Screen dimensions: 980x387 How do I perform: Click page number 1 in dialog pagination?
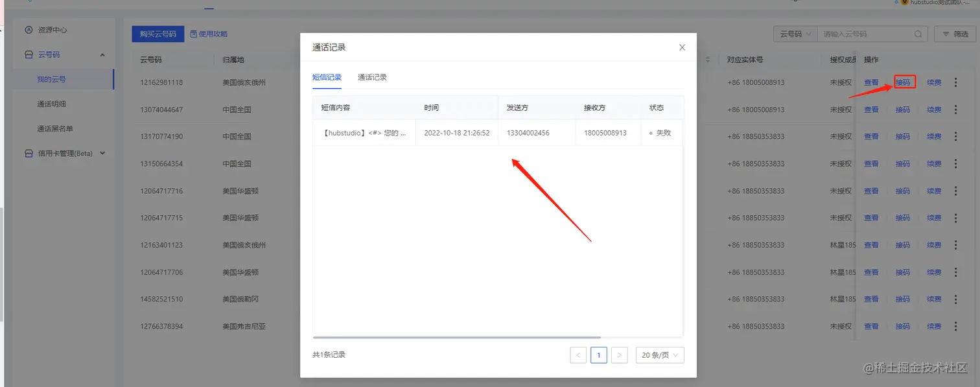coord(599,355)
